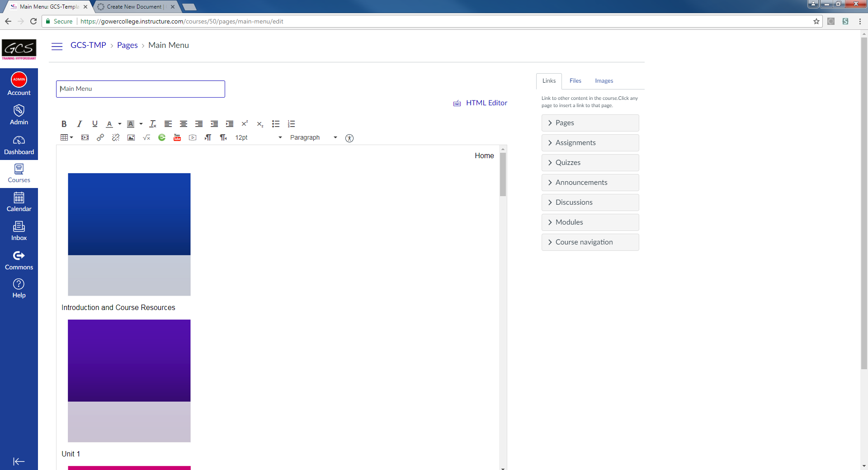868x470 pixels.
Task: Toggle underline formatting in the editor
Action: click(x=95, y=124)
